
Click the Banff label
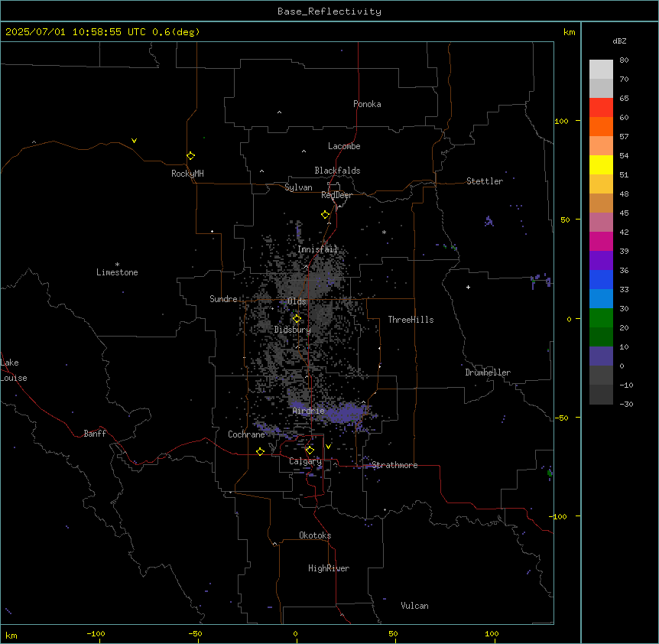coord(95,434)
